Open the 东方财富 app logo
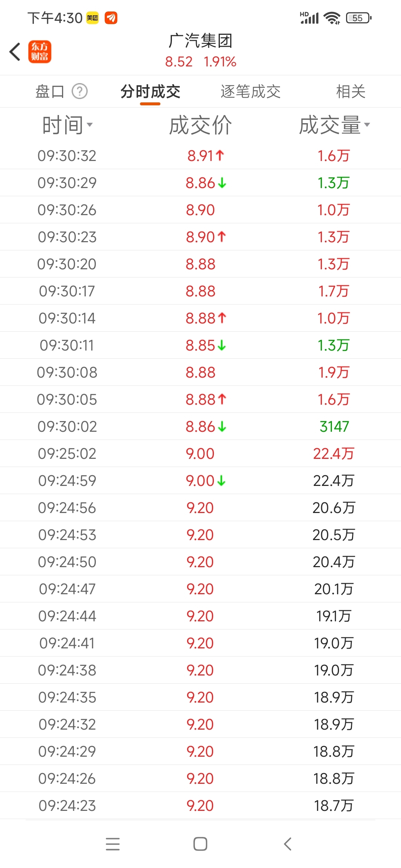 tap(40, 52)
